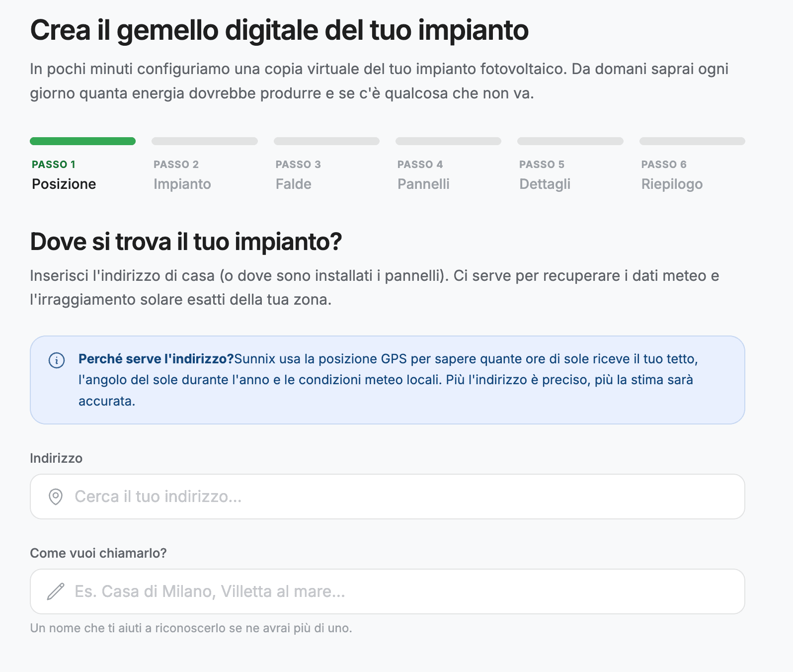Click the hint text below the name field
793x672 pixels.
click(x=191, y=628)
